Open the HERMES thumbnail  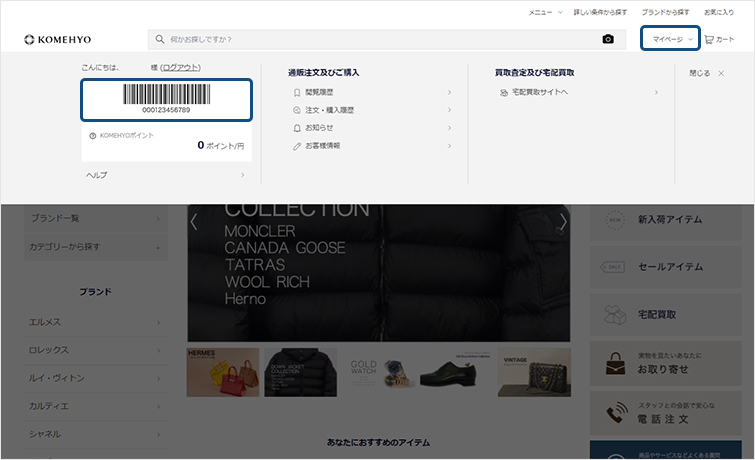tap(223, 372)
